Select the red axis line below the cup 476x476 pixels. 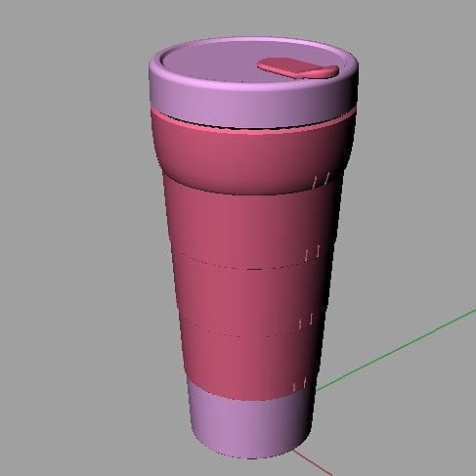pos(313,462)
